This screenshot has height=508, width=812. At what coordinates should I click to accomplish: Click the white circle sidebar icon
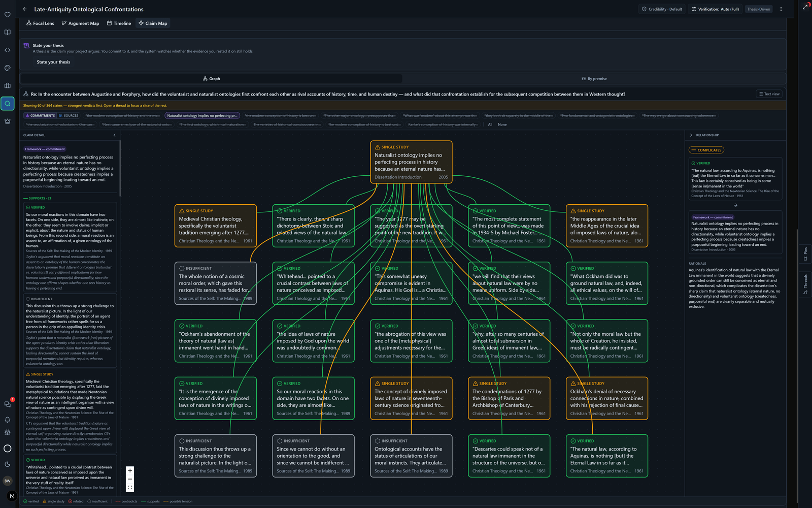pyautogui.click(x=8, y=449)
